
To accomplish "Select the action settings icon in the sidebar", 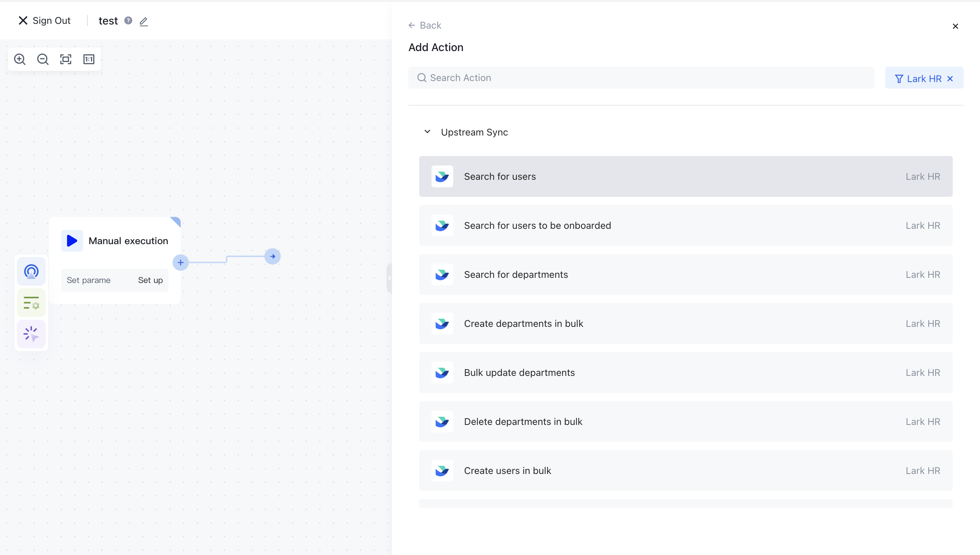I will (x=31, y=303).
